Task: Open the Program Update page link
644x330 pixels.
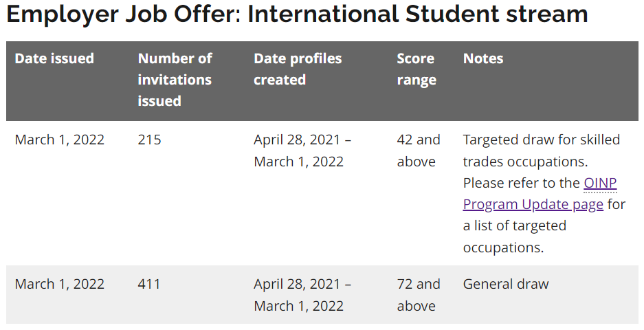Action: click(x=533, y=204)
